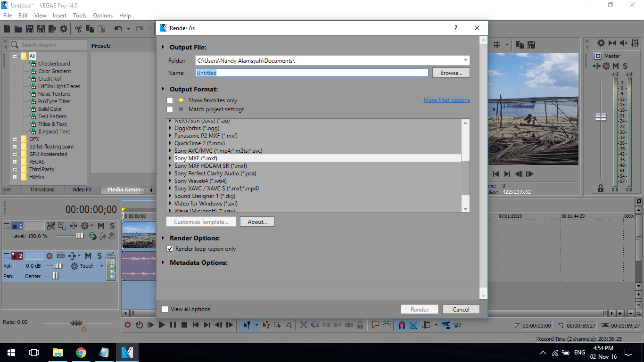
Task: Click the Stop button in transport bar
Action: [x=184, y=325]
